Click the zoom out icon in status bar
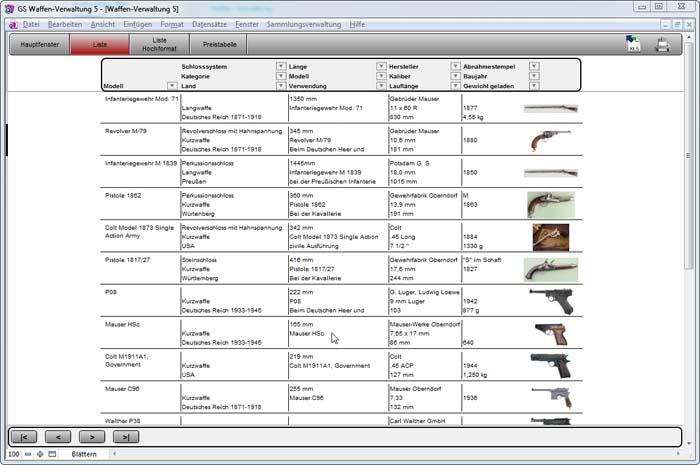Screen dimensions: 700x465 click(27, 454)
